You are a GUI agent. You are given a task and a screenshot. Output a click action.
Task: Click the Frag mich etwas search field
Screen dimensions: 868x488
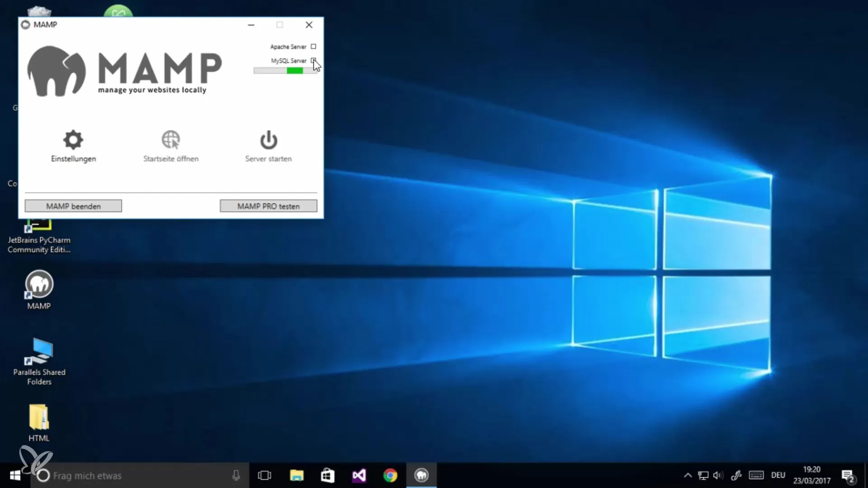point(140,475)
